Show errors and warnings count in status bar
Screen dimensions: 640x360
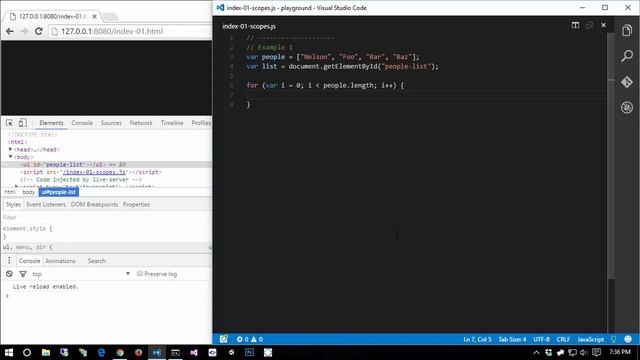click(x=250, y=339)
